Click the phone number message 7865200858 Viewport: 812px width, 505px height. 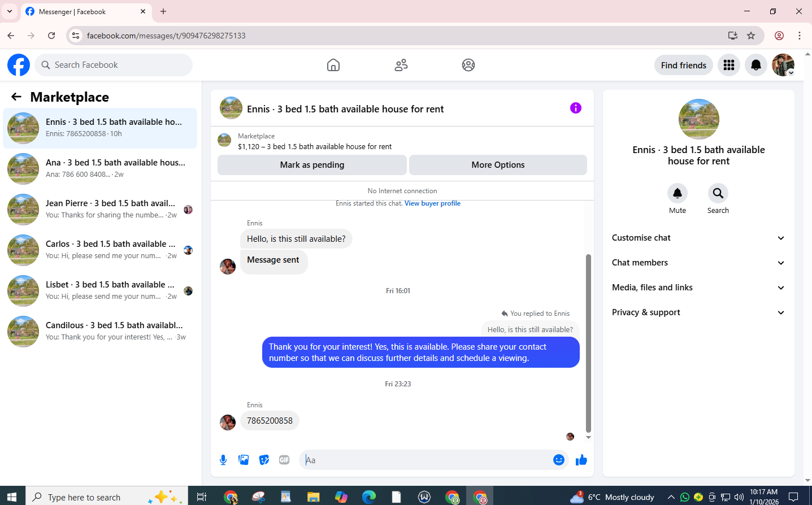click(x=270, y=421)
